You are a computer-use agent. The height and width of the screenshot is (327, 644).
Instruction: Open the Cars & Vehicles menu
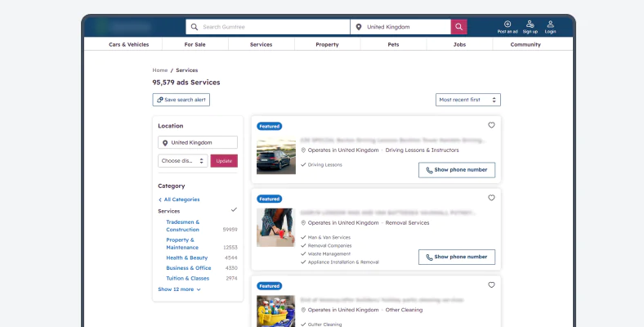(x=128, y=45)
